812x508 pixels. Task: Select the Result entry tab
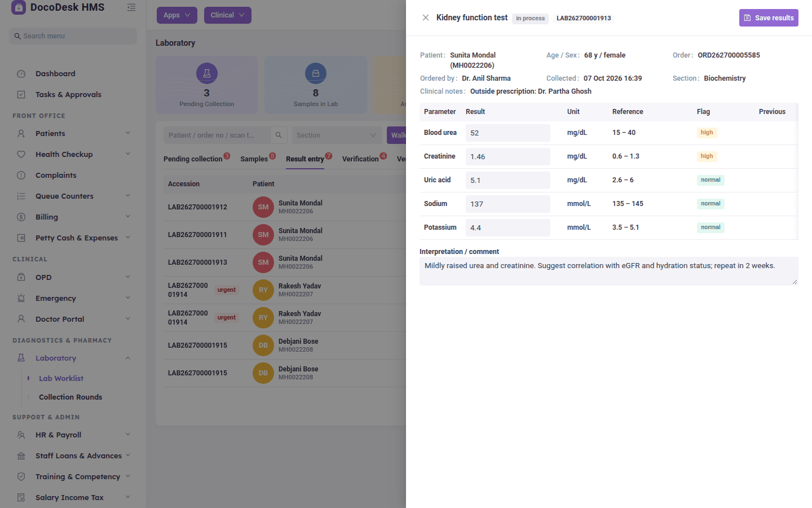pos(305,159)
